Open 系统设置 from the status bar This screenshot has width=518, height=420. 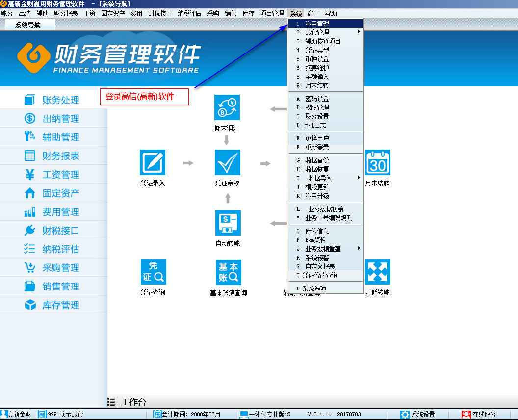[422, 415]
